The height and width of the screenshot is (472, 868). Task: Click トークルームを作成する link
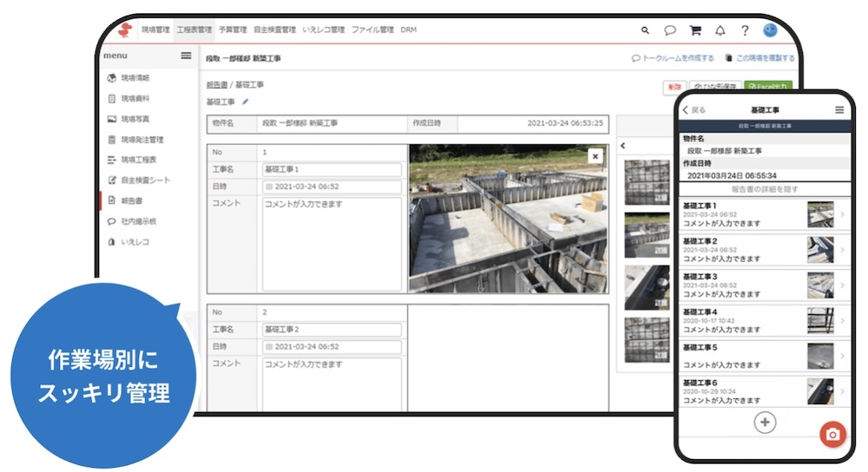click(673, 58)
